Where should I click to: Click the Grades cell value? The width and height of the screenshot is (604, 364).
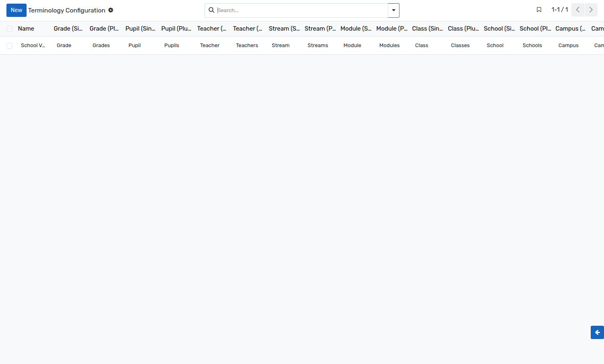(x=101, y=45)
